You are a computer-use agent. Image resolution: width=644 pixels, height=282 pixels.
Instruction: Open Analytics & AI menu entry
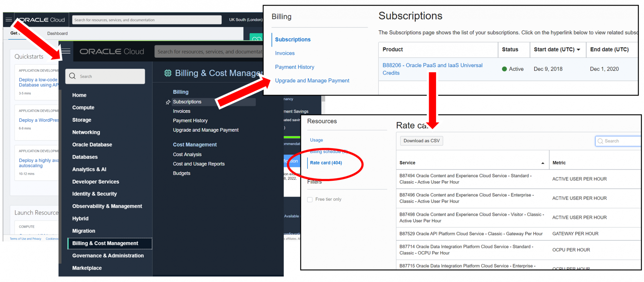click(89, 169)
